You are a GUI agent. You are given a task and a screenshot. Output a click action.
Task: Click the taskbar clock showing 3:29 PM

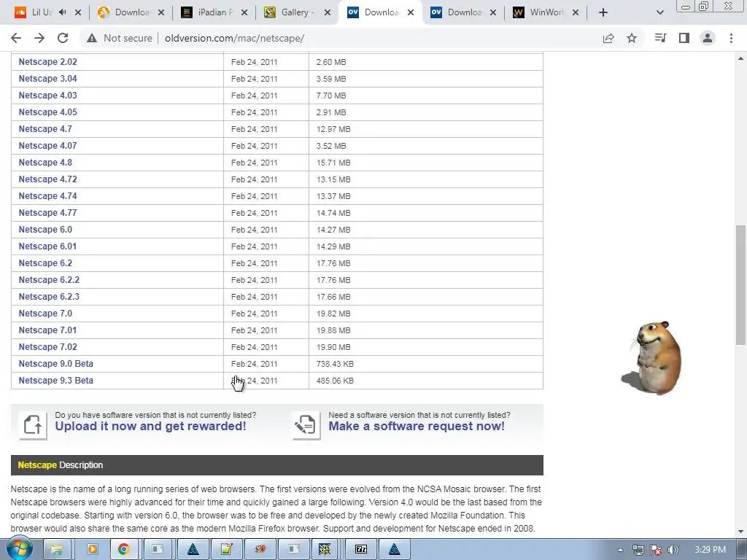click(710, 550)
